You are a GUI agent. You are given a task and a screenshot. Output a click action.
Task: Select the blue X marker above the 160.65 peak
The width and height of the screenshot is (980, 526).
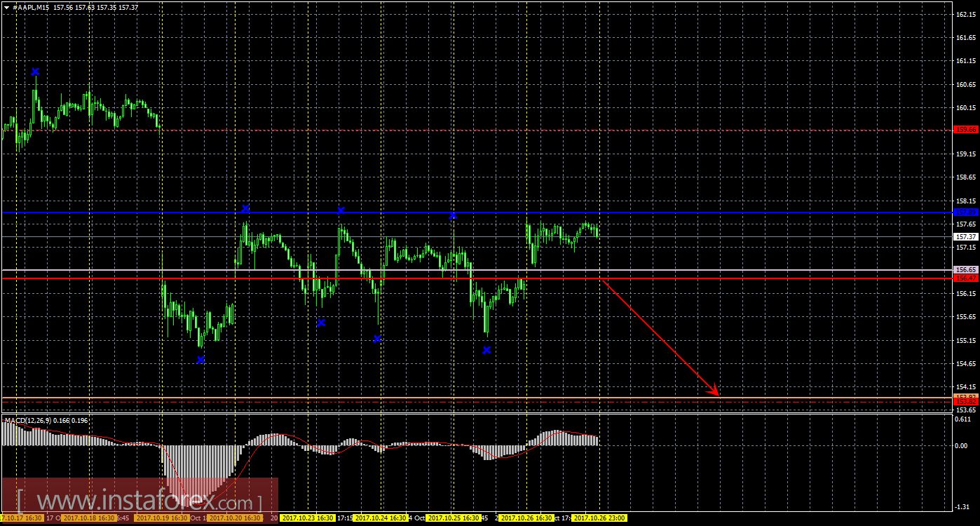tap(36, 72)
